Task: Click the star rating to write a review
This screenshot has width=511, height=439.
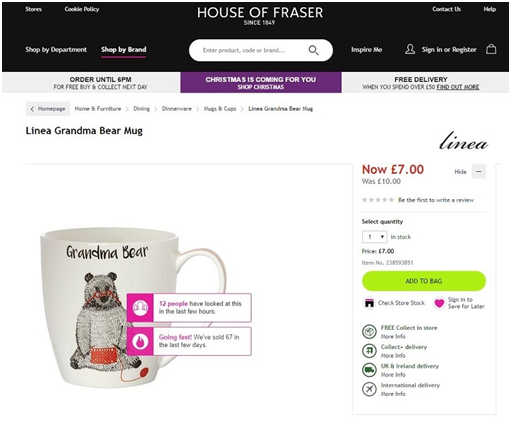Action: [378, 200]
